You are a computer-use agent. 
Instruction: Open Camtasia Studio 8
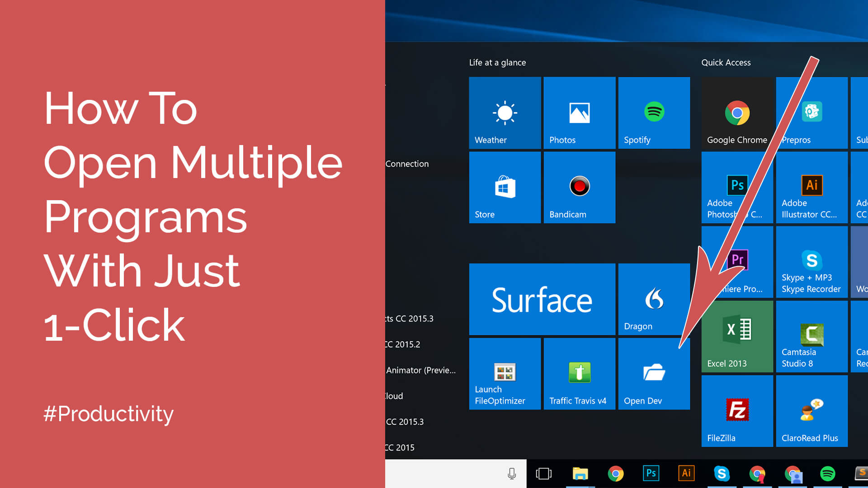coord(811,336)
